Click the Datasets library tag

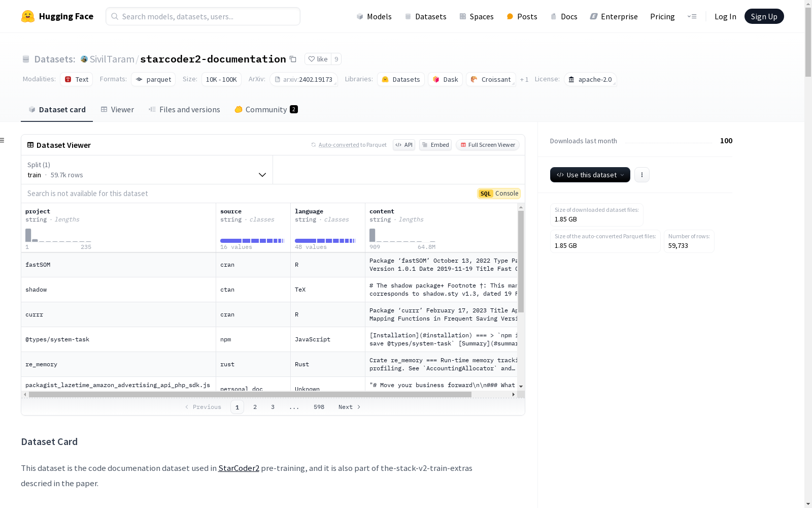[401, 79]
